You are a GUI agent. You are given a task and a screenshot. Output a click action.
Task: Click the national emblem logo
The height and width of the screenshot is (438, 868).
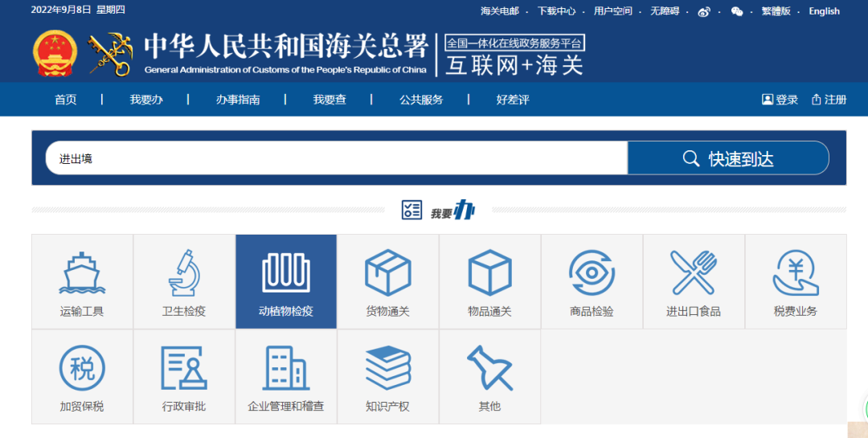click(x=55, y=54)
